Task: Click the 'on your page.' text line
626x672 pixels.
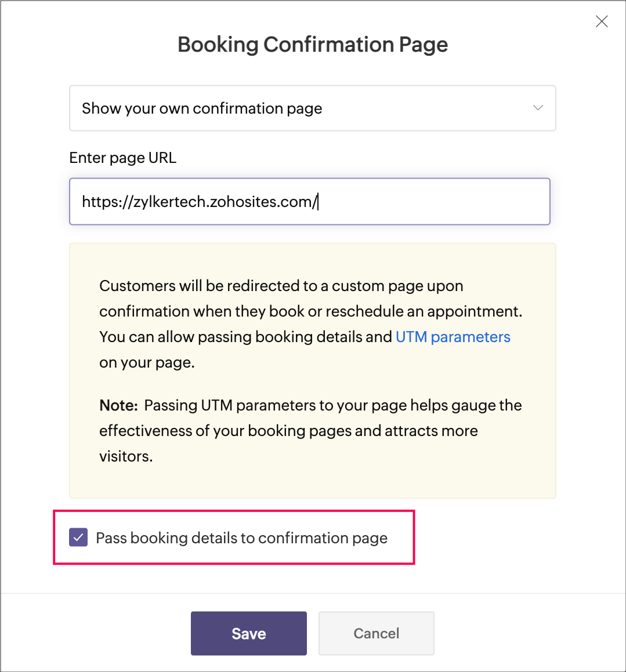Action: (147, 362)
